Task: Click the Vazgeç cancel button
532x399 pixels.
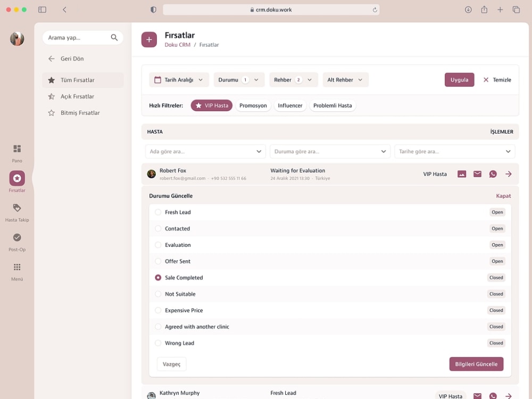Action: [172, 364]
